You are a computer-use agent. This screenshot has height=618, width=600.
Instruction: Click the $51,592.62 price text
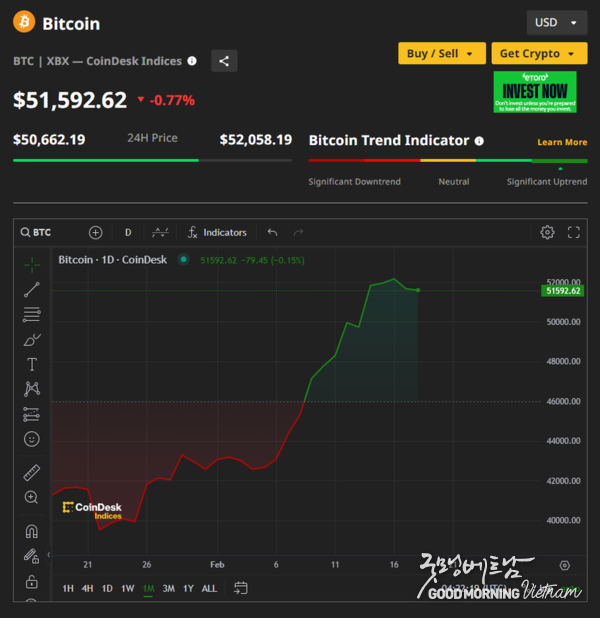coord(70,100)
